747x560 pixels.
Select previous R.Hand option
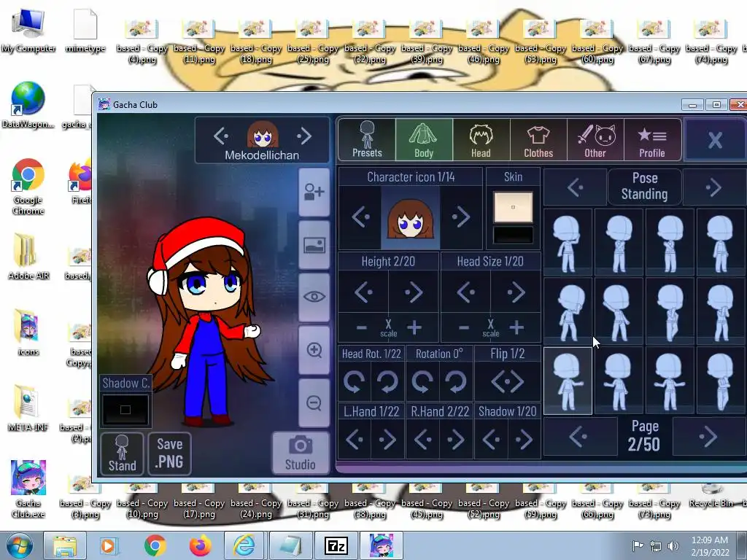(x=422, y=440)
